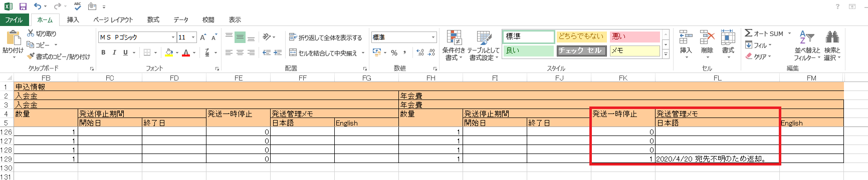Toggle middle vertical alignment
The image size is (868, 180).
pyautogui.click(x=240, y=37)
